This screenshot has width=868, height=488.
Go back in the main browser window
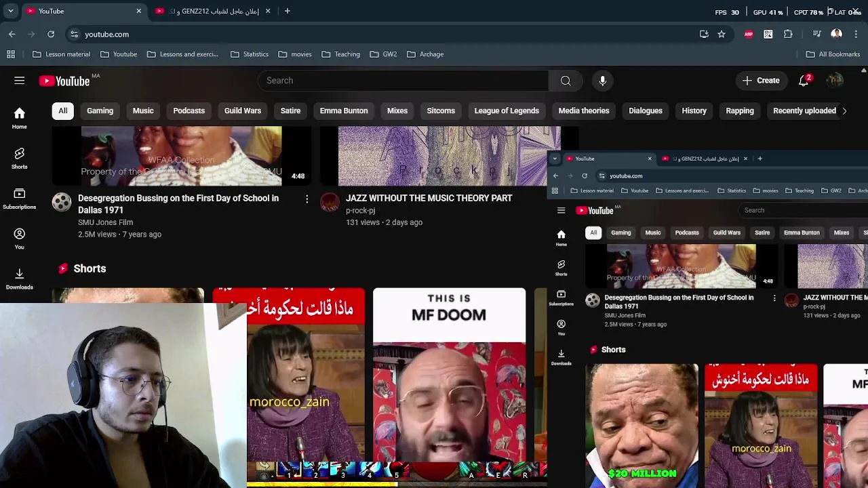(12, 34)
